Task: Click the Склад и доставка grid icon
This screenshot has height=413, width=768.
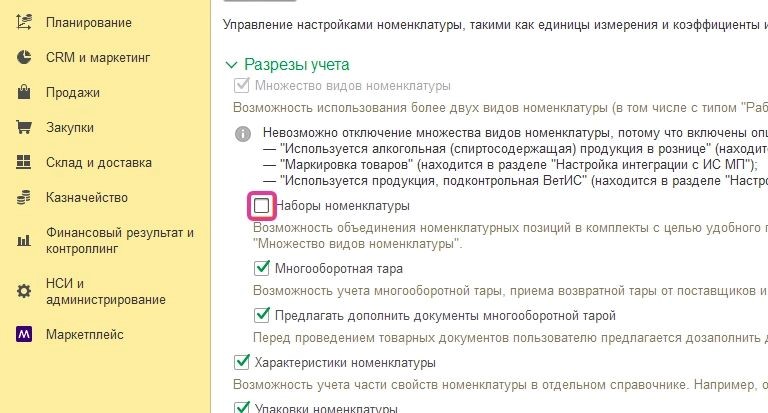Action: (25, 163)
